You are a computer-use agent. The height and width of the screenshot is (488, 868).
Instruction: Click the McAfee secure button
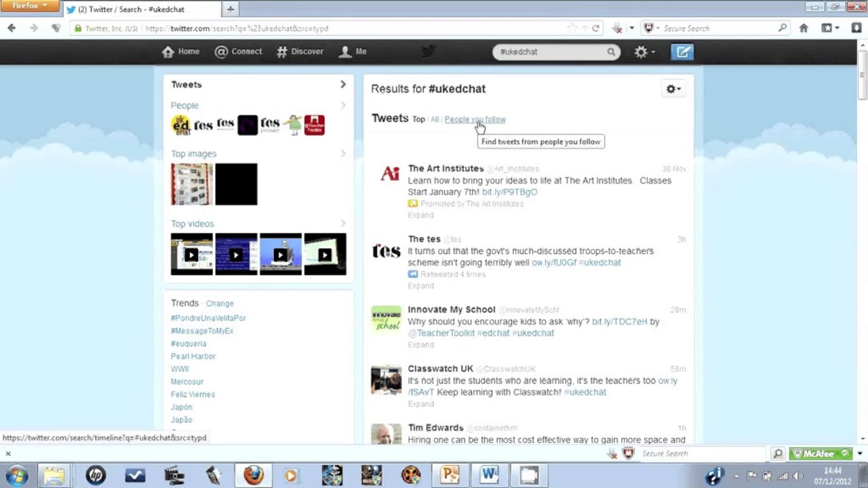click(820, 453)
